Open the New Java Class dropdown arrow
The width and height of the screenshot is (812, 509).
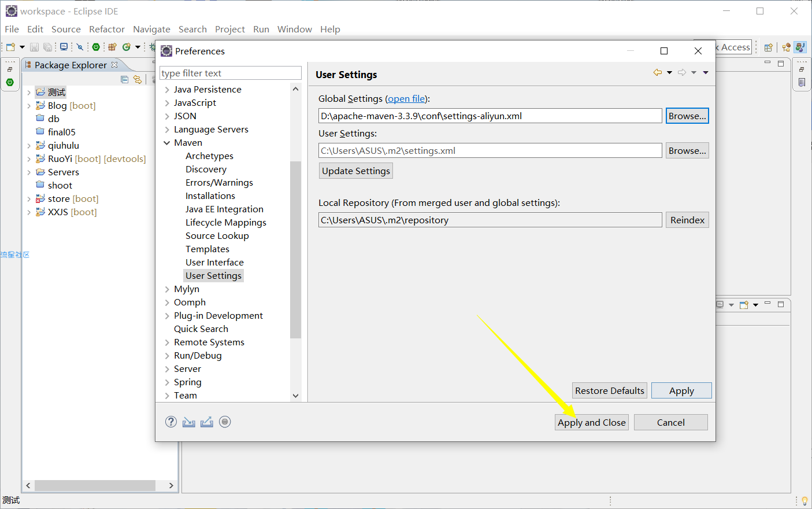[138, 47]
